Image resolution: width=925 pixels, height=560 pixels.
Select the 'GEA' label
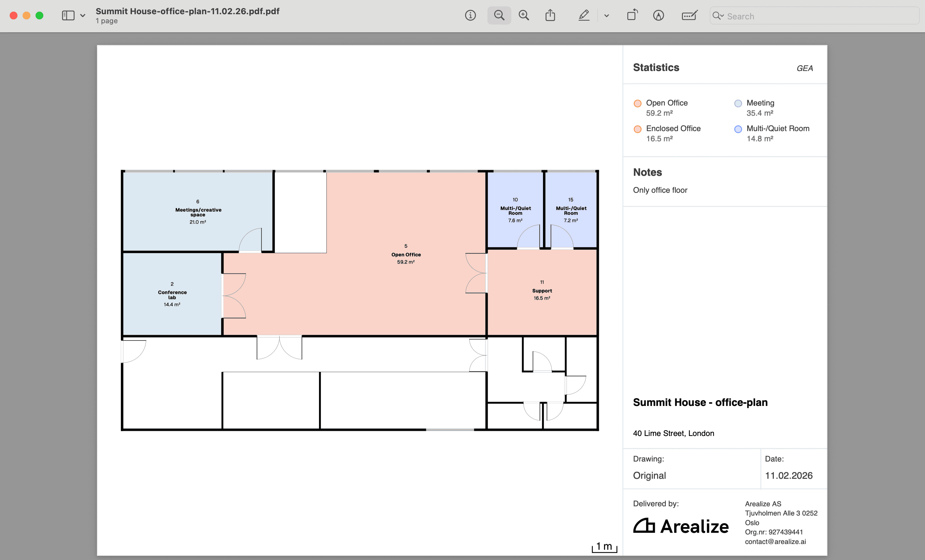[804, 68]
